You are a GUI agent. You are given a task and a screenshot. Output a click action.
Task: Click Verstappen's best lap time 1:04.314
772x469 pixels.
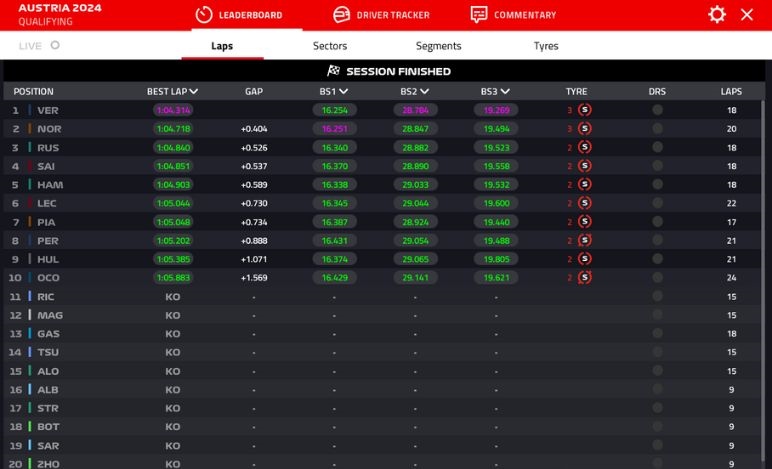click(174, 110)
